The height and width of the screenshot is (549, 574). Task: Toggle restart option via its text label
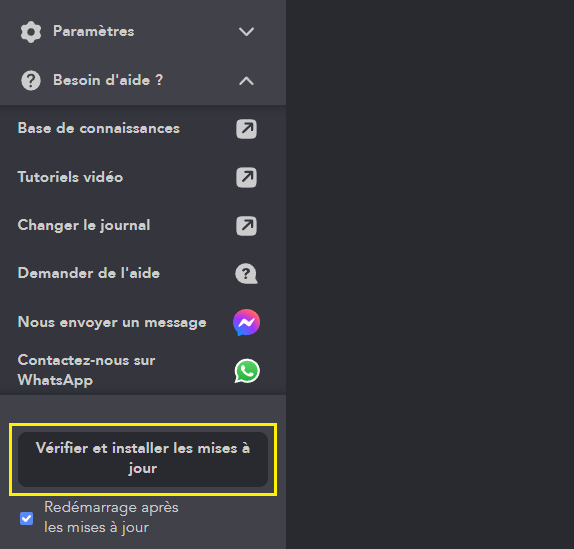click(x=111, y=517)
